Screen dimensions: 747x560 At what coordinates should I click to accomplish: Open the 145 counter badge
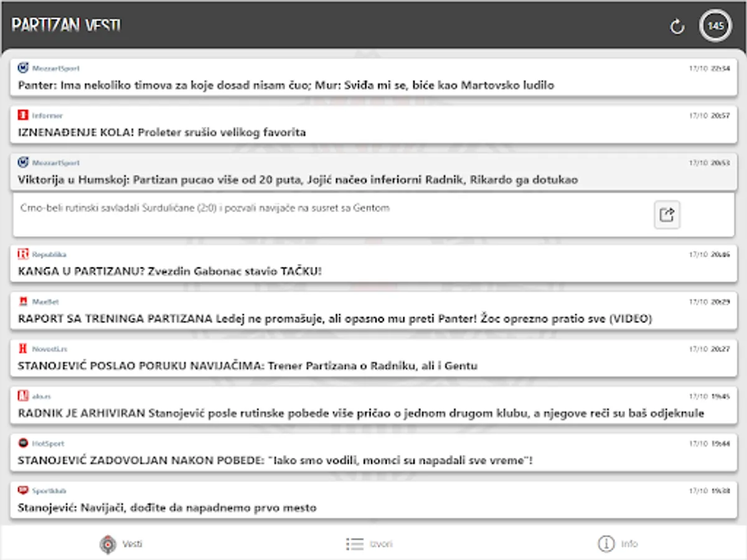coord(715,26)
